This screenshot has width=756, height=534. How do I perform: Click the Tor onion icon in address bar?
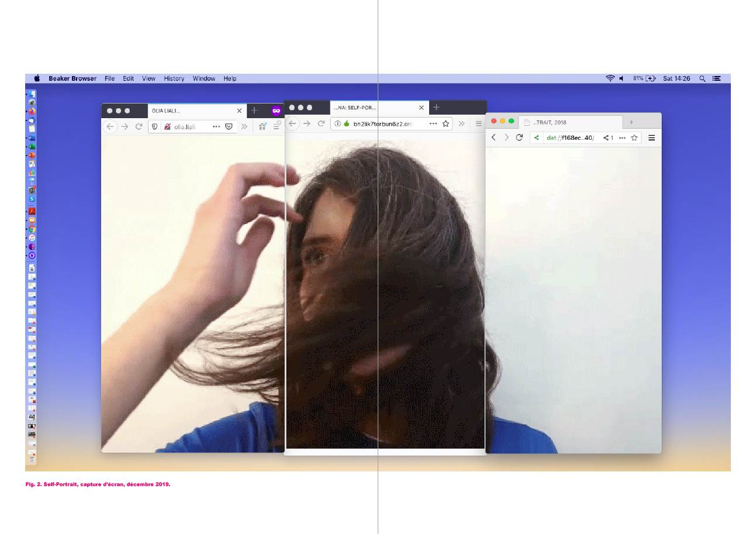coord(346,123)
